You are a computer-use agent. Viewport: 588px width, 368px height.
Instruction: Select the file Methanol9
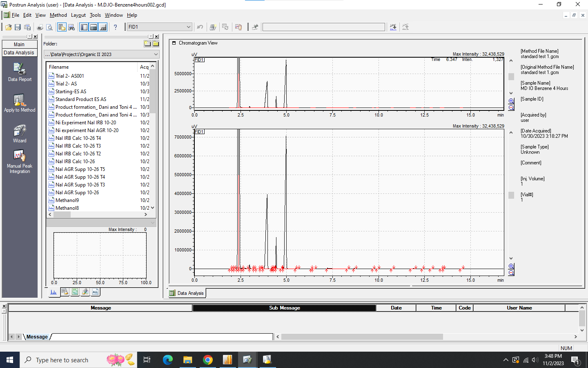67,200
